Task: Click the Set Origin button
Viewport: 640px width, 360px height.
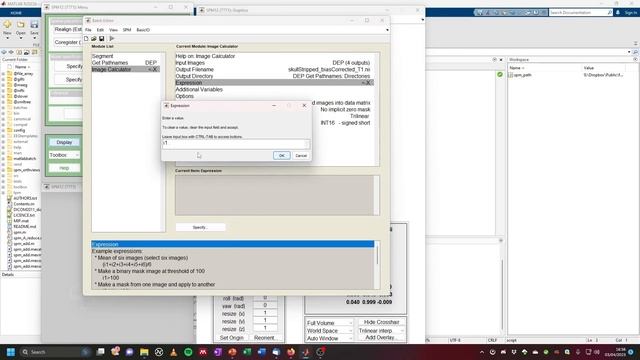Action: pos(231,338)
